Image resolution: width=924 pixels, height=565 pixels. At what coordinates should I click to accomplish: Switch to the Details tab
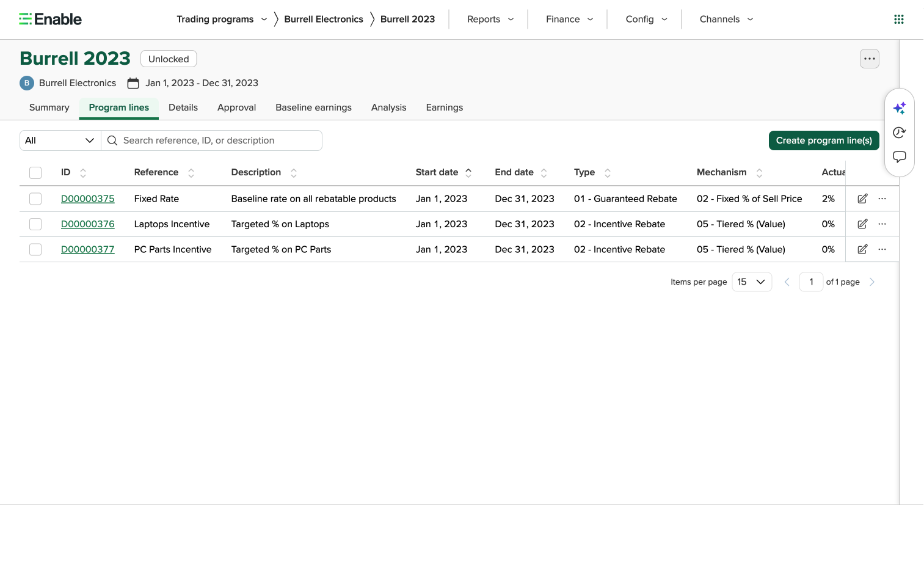pos(183,108)
